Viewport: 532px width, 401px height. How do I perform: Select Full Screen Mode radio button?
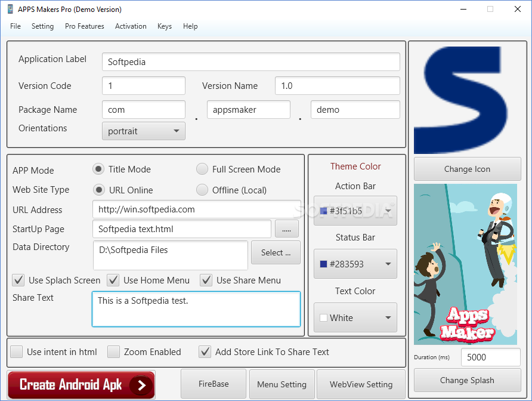(202, 169)
